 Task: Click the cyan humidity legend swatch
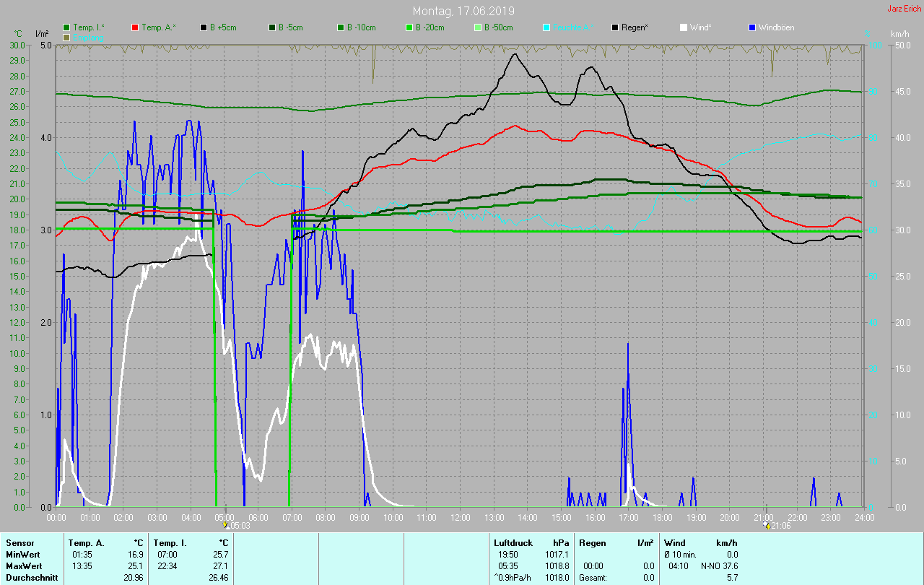tap(546, 27)
